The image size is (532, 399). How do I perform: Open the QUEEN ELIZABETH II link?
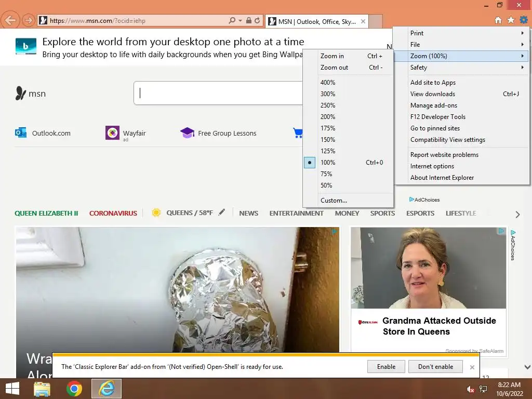point(46,214)
